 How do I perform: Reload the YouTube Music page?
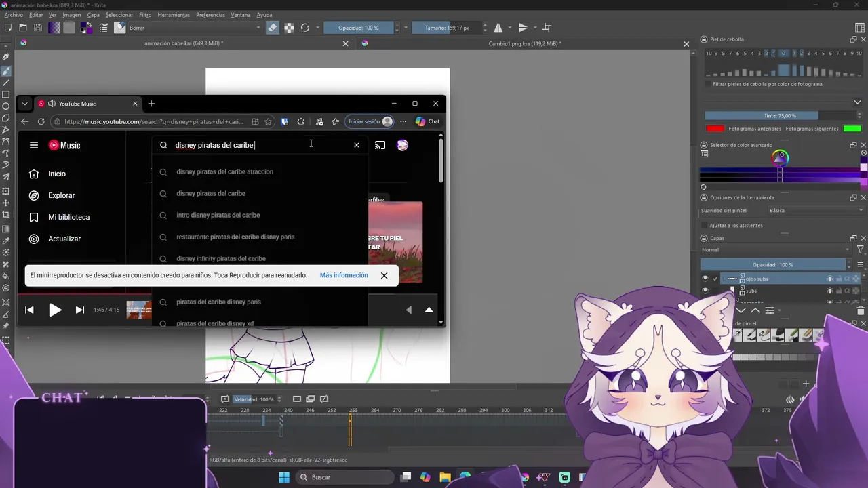point(41,121)
